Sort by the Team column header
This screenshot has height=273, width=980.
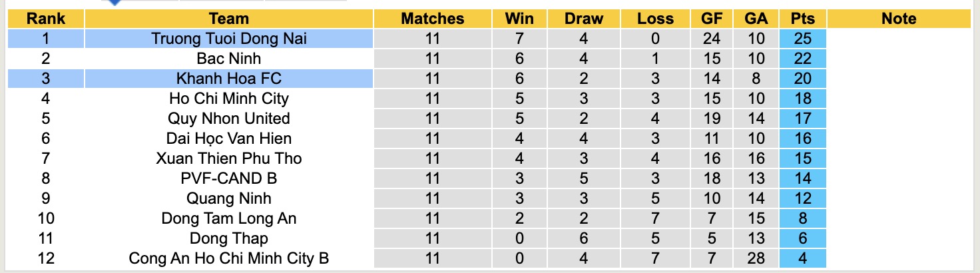point(228,19)
